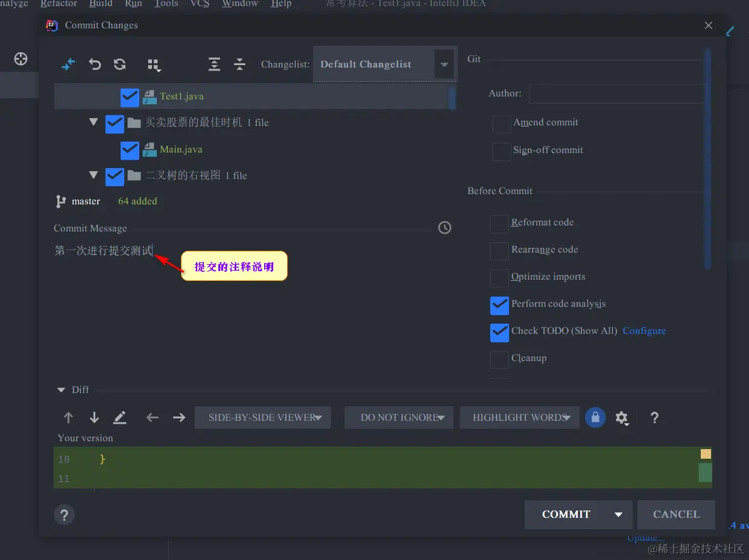Click the Update link in main window

click(646, 538)
